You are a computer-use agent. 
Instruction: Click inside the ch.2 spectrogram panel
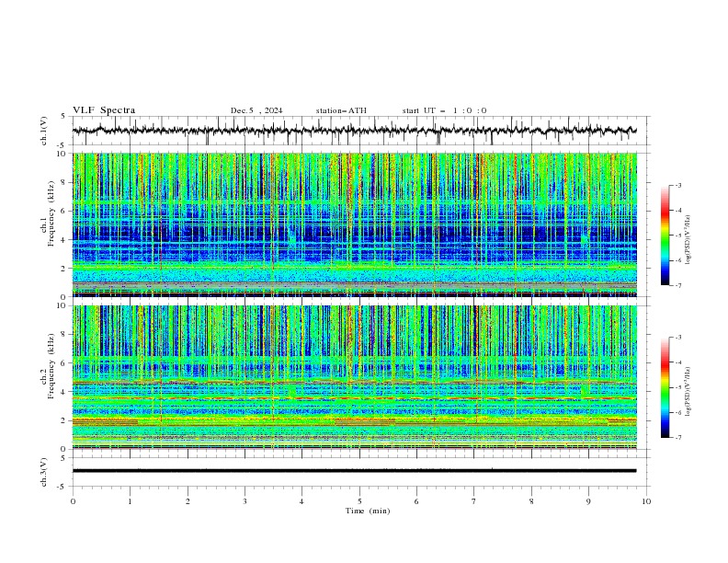(x=354, y=377)
